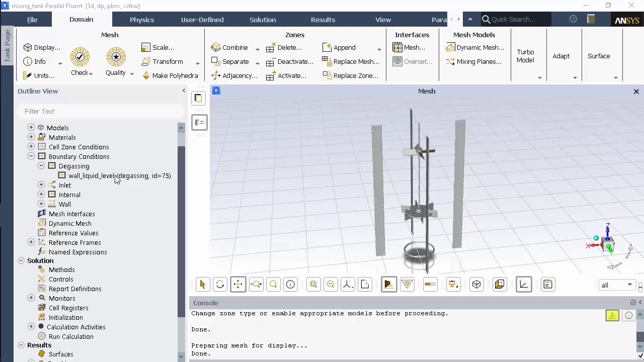Switch to the User-Defined ribbon tab
Screen dimensions: 644x362
[202, 20]
